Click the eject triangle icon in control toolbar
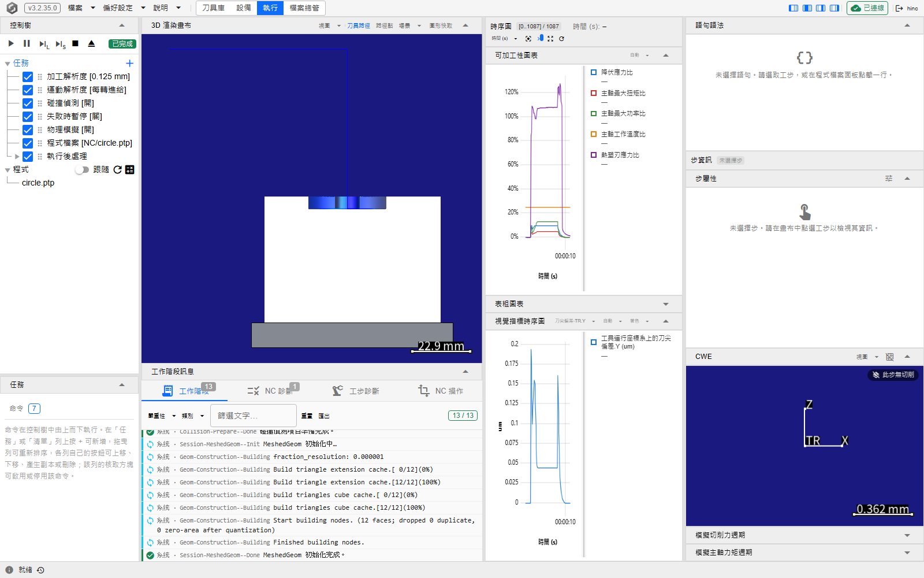 coord(91,43)
